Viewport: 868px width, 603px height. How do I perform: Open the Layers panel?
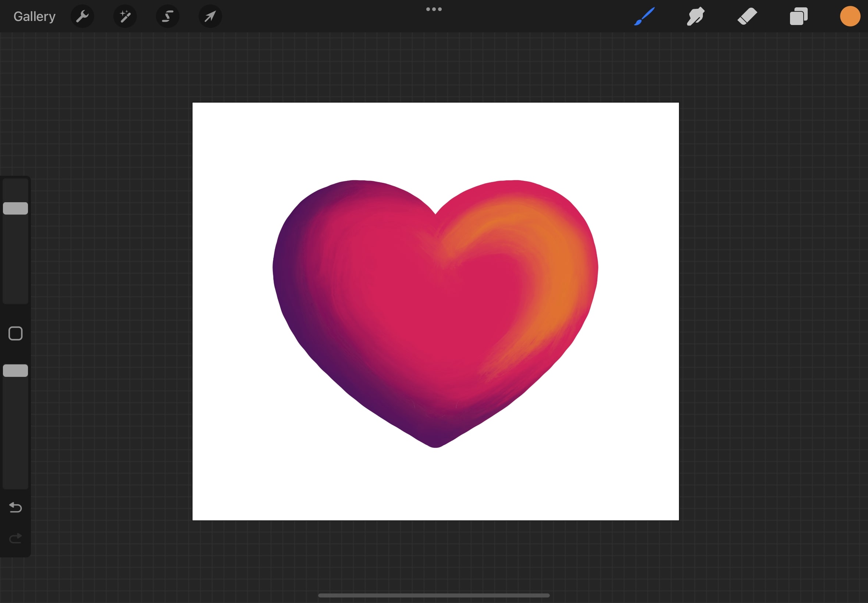point(798,16)
